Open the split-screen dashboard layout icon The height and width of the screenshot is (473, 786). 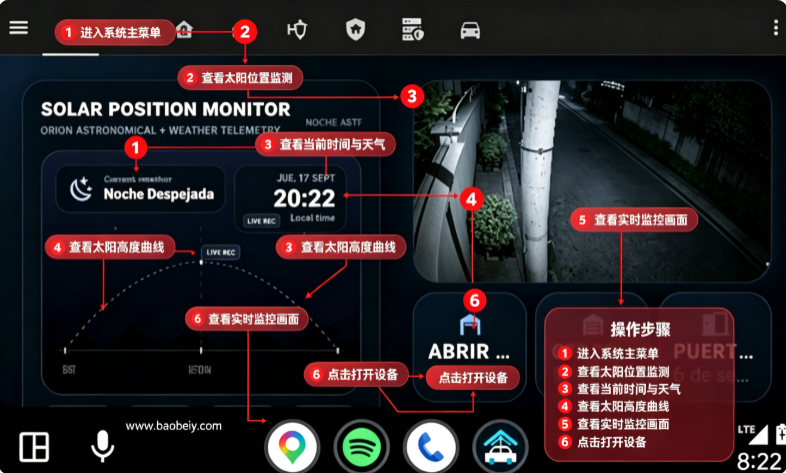click(x=34, y=446)
